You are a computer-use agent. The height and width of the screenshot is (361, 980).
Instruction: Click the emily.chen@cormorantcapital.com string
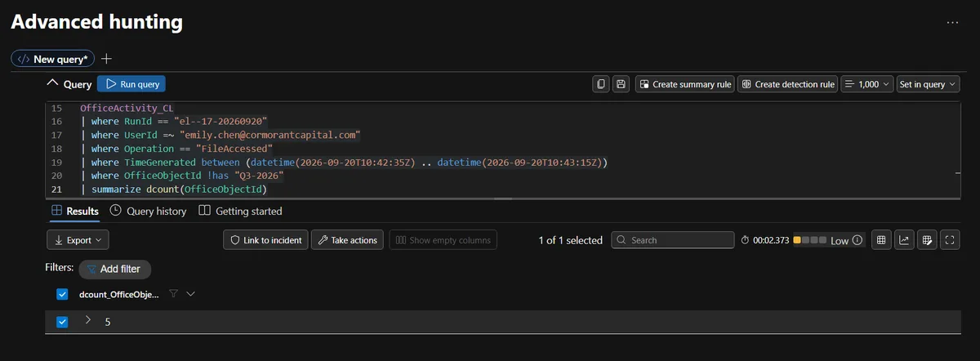click(269, 134)
